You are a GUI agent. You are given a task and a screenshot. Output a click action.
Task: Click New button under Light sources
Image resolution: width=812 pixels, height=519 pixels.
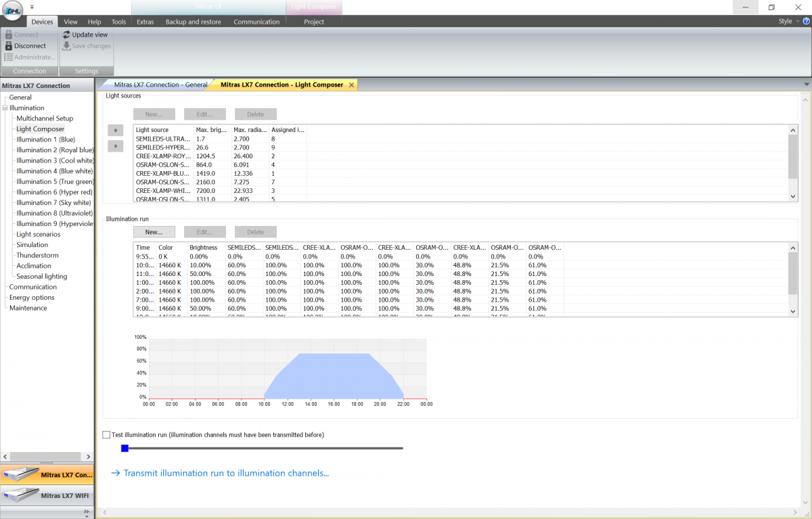pos(154,114)
